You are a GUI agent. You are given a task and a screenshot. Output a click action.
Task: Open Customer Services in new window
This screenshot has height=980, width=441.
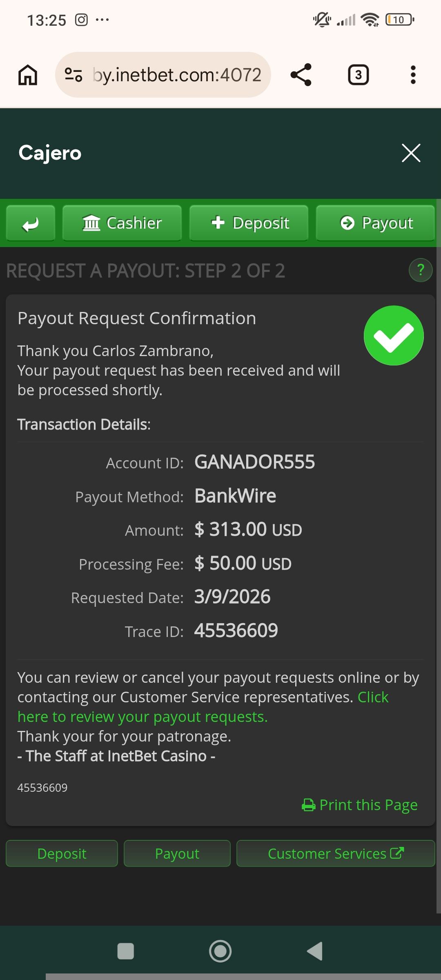(336, 853)
